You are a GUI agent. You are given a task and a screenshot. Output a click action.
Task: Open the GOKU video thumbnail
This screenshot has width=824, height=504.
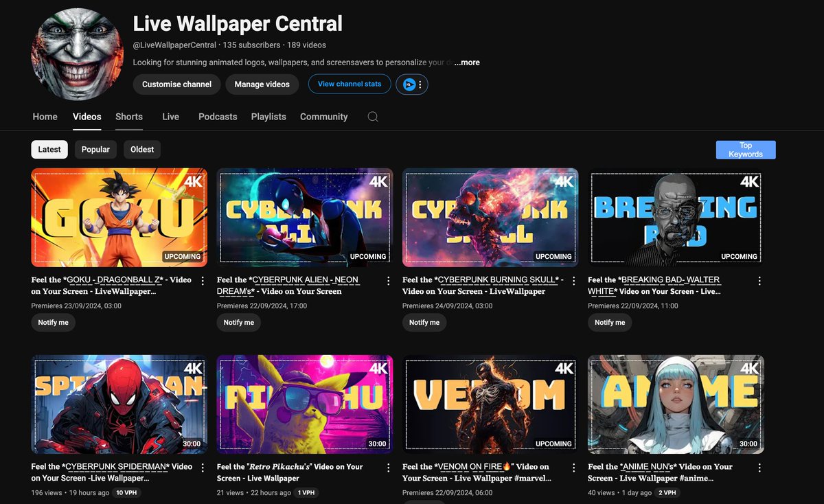pyautogui.click(x=119, y=218)
